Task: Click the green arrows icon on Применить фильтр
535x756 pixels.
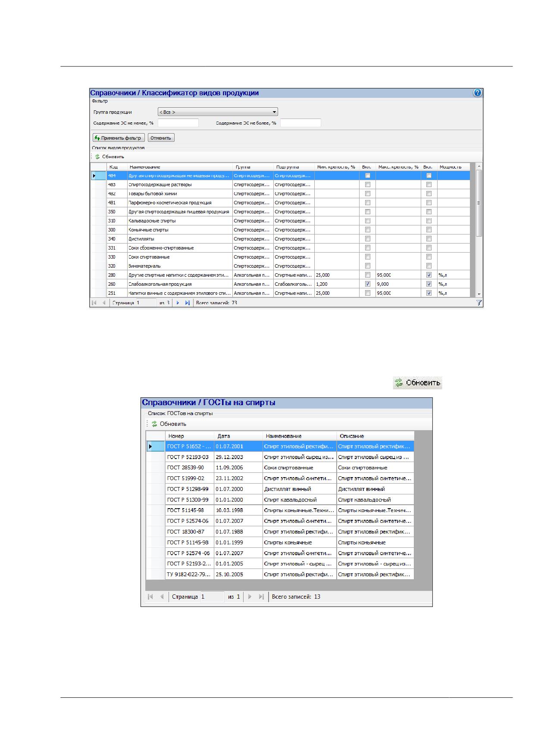Action: pos(97,138)
